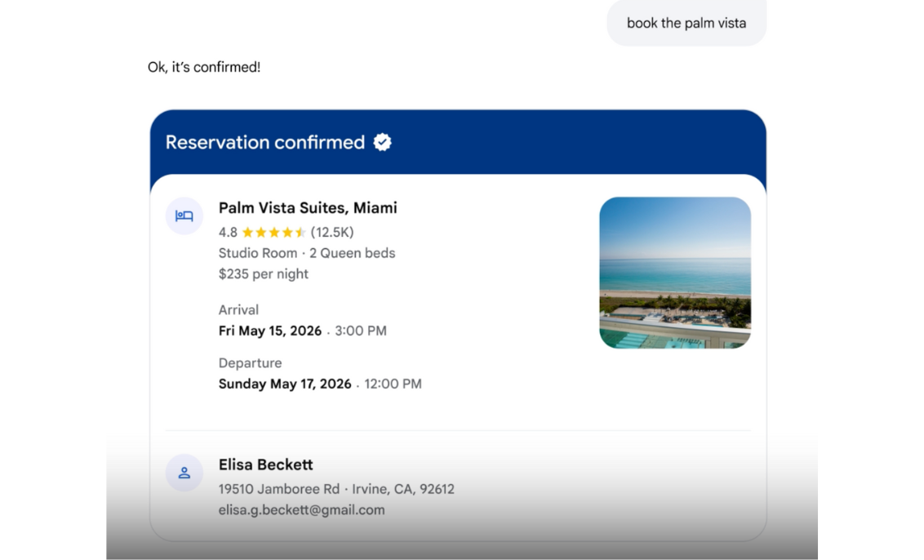Click the 3:00 PM arrival time
924x560 pixels.
point(361,331)
